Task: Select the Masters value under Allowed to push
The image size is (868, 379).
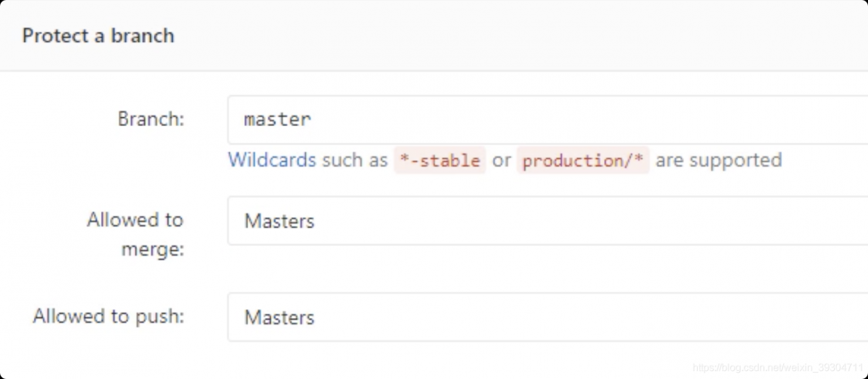Action: (x=279, y=317)
